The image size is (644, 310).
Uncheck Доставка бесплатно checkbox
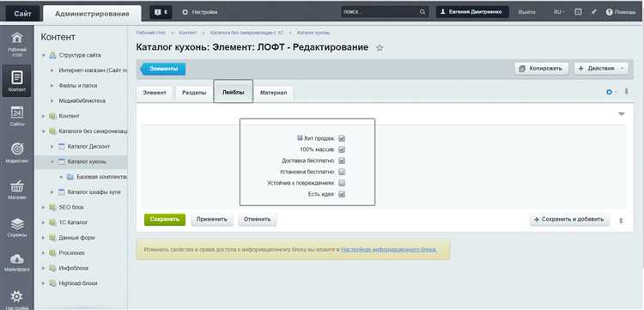(342, 161)
